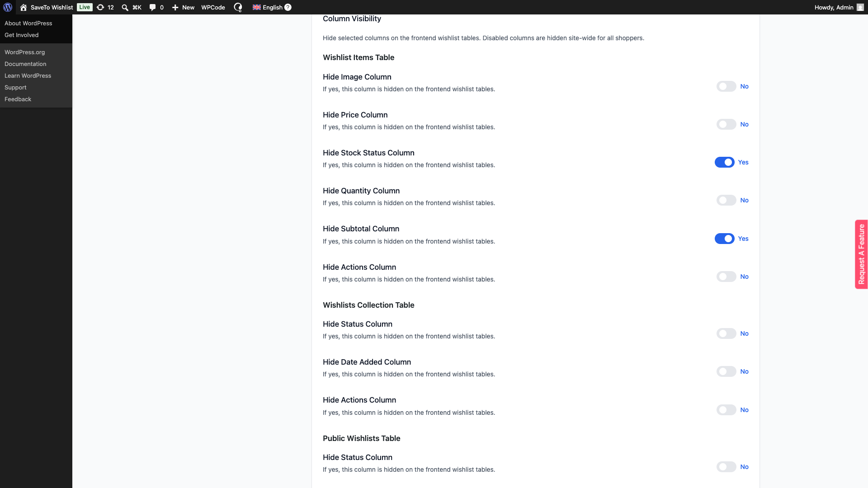Open the WordPress logo menu
868x488 pixels.
click(8, 7)
